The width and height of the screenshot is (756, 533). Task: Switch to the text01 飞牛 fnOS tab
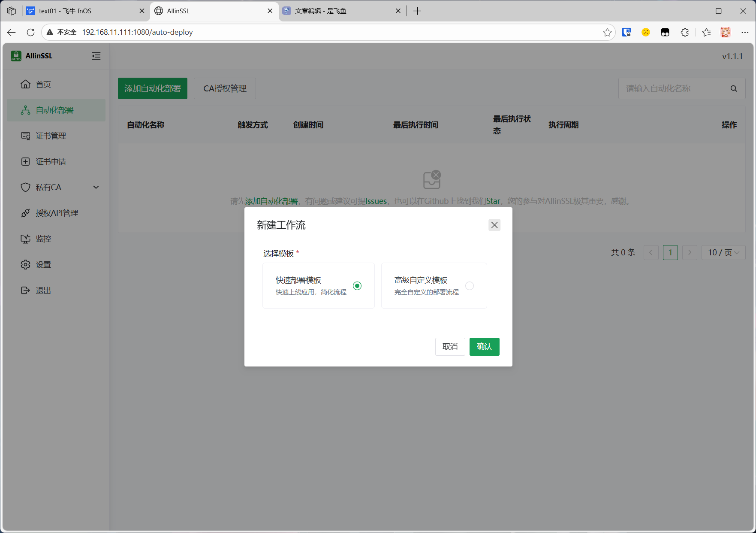click(81, 11)
